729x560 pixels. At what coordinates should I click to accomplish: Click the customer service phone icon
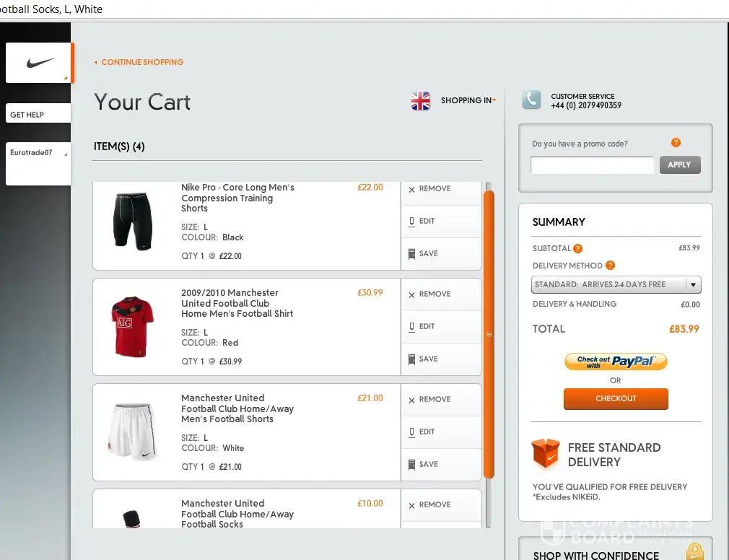click(531, 100)
